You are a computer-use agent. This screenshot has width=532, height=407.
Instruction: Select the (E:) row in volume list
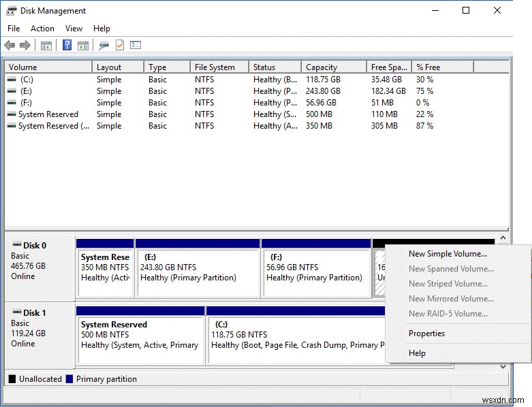(257, 91)
